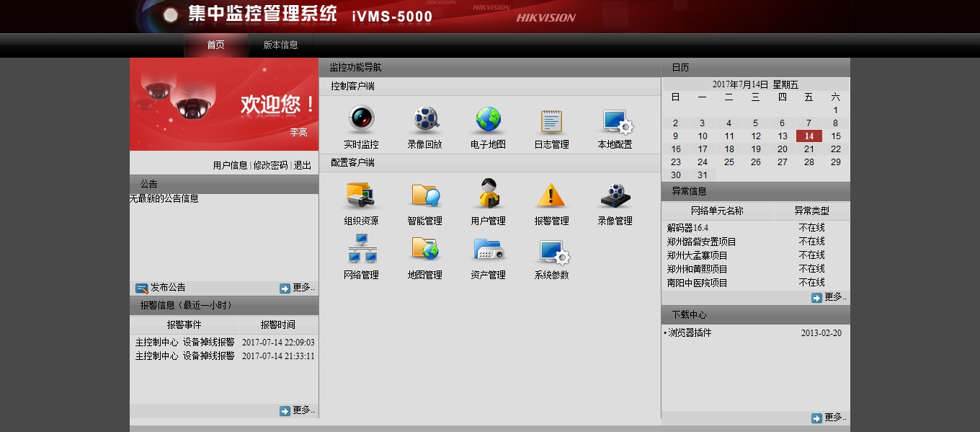
Task: Select calendar date 1
Action: click(x=835, y=110)
